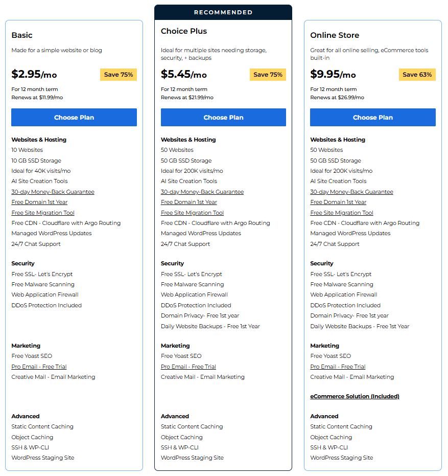Click Free Domain 1st Year in Basic plan

point(39,202)
